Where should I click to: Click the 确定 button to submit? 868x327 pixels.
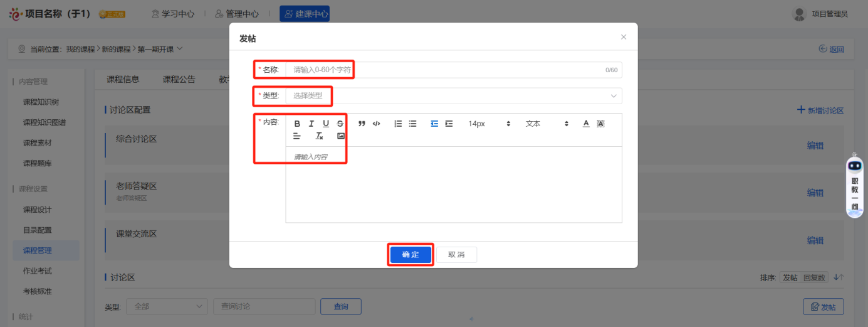click(x=410, y=254)
